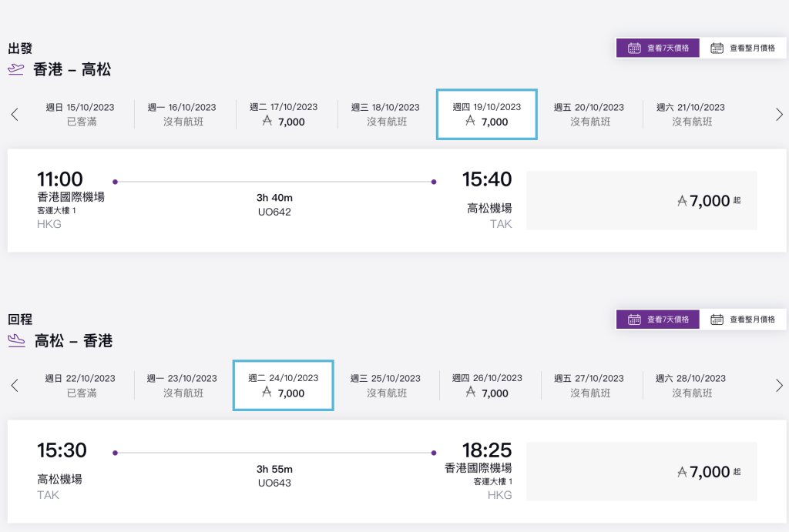Screen dimensions: 789x532
Task: Open departure monthly prices 查看整月價格
Action: coord(743,48)
